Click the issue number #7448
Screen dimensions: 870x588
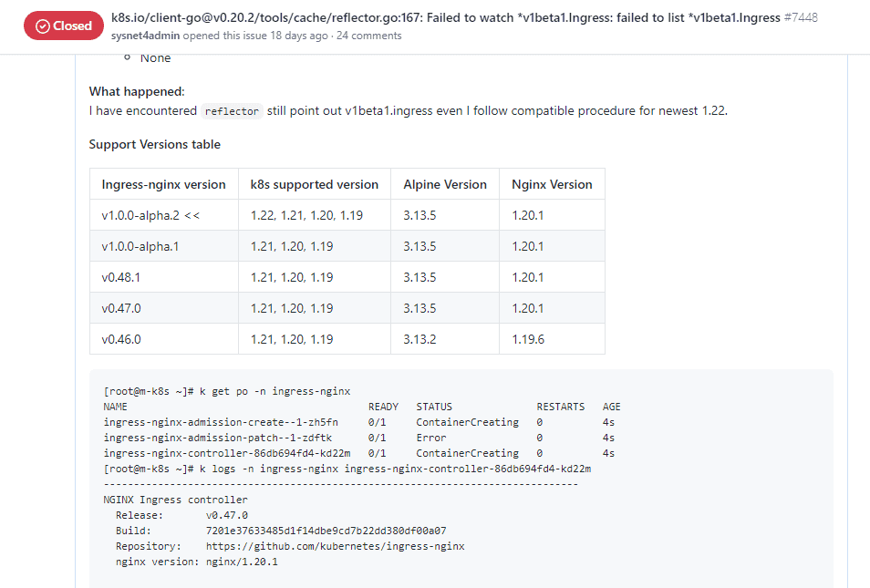coord(801,17)
